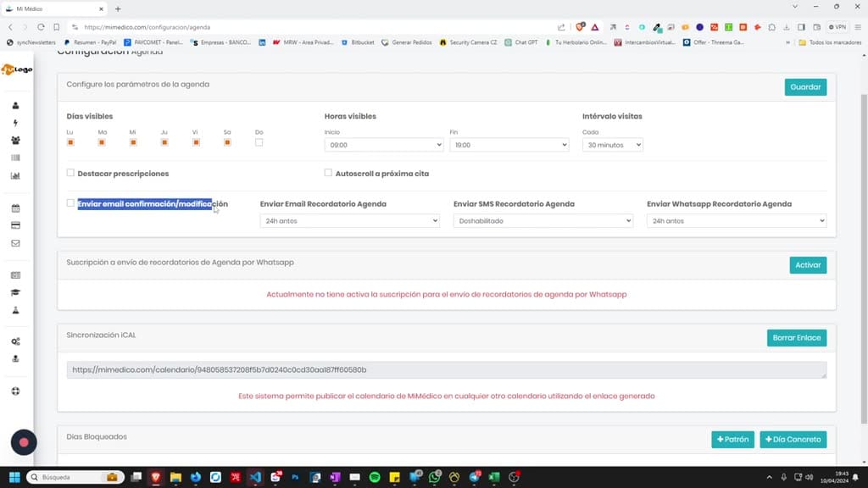This screenshot has width=868, height=488.
Task: Open Spotify from the taskbar
Action: tap(375, 477)
